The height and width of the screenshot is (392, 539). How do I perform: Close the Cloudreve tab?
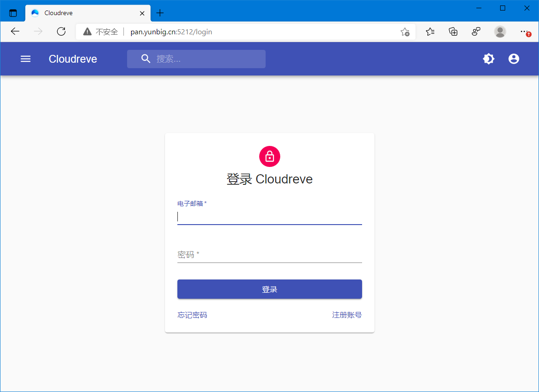tap(142, 13)
